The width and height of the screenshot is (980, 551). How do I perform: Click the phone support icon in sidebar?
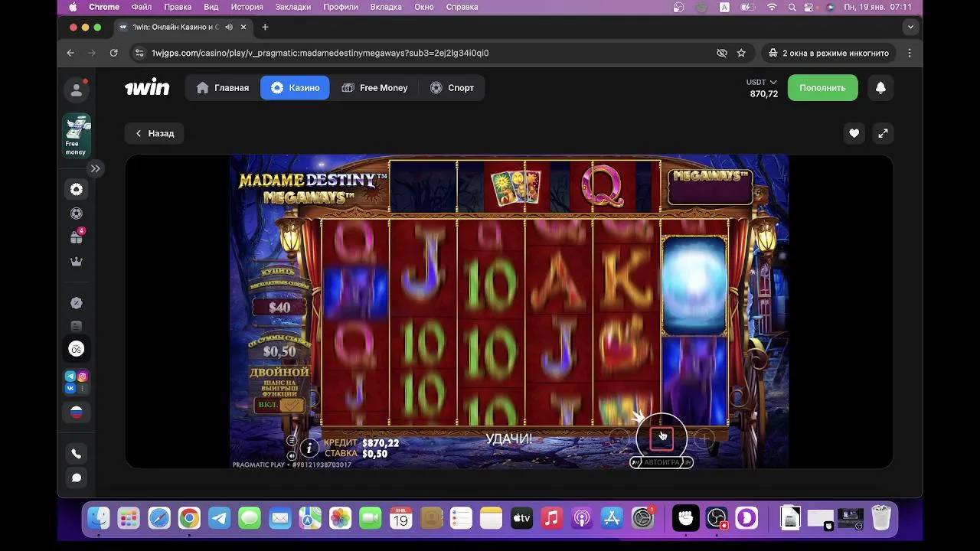pos(77,454)
